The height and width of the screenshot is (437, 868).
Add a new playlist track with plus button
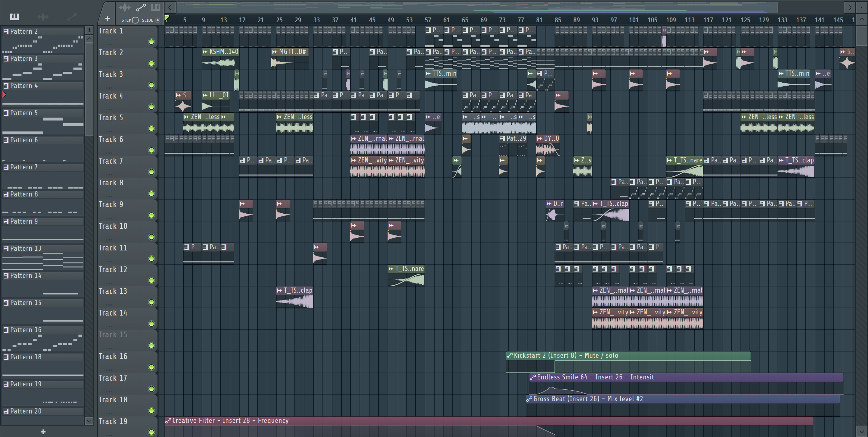click(x=108, y=18)
